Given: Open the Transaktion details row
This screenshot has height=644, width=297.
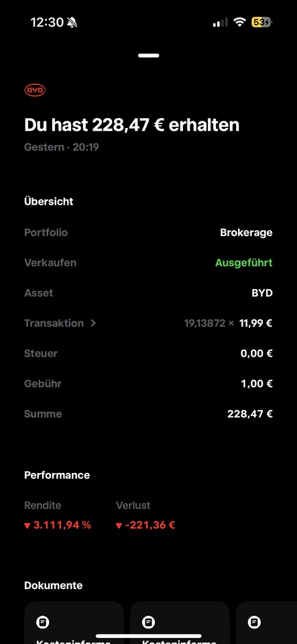Looking at the screenshot, I should 149,323.
